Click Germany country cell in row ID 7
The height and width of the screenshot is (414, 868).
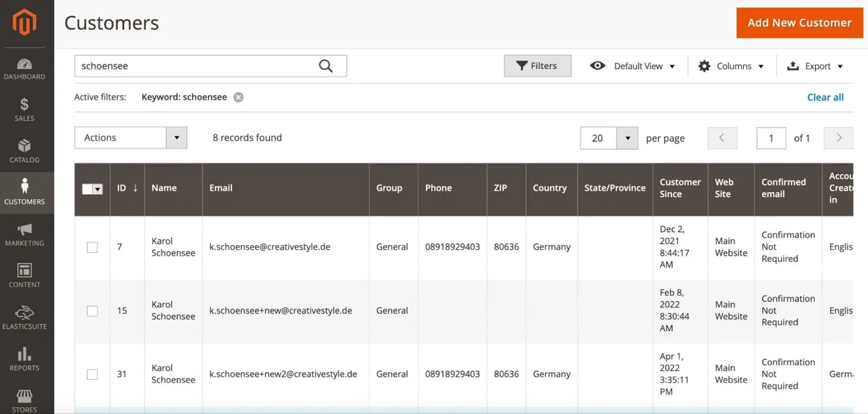551,247
